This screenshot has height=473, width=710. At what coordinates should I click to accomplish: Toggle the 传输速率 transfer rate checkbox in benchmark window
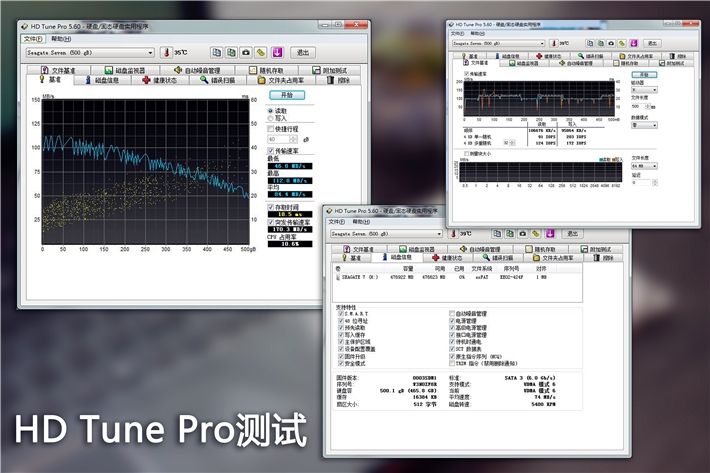coord(271,151)
